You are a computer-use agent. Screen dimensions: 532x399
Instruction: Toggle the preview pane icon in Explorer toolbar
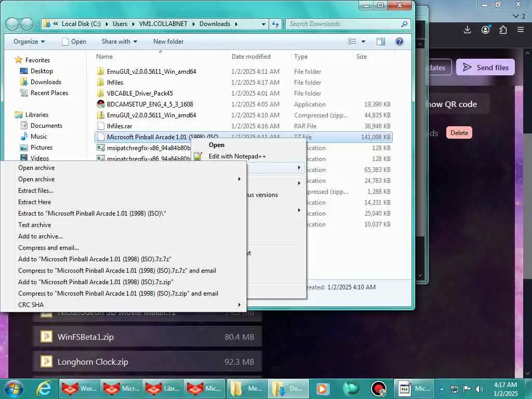[381, 42]
